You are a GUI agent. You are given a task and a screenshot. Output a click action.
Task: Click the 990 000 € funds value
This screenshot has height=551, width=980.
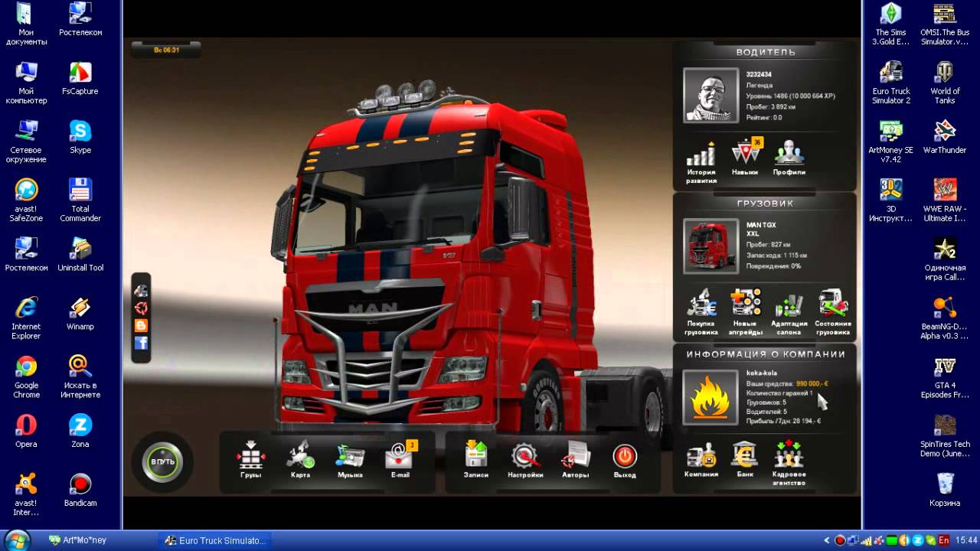[812, 384]
